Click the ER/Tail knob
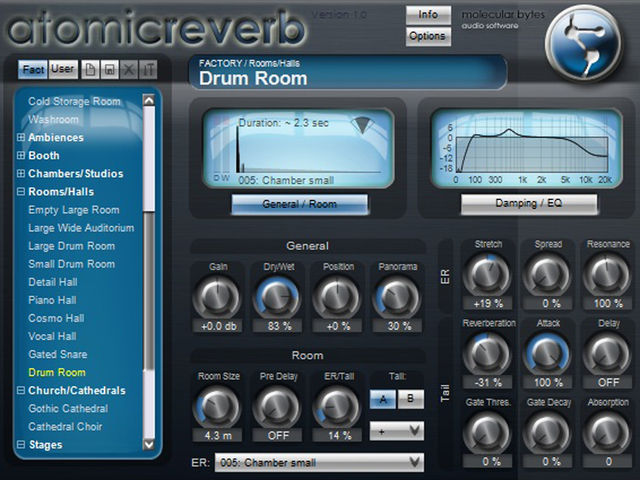Image resolution: width=640 pixels, height=480 pixels. [x=337, y=407]
